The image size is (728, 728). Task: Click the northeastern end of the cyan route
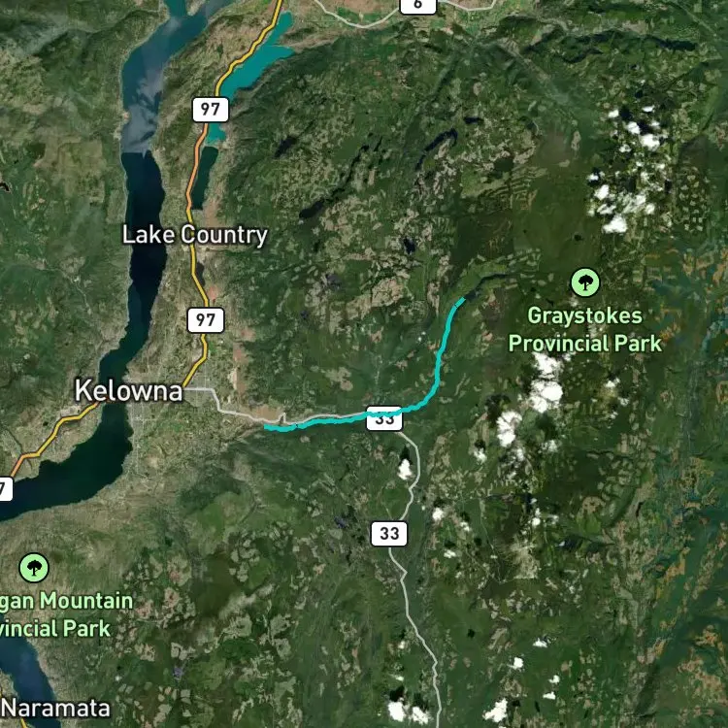[x=461, y=301]
